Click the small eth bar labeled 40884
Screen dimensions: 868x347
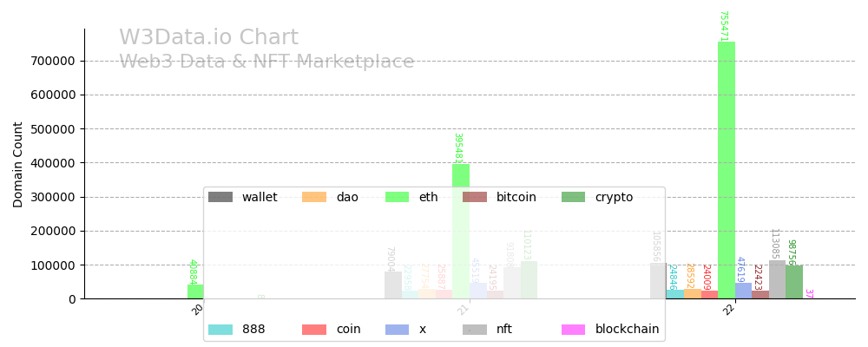[x=195, y=291]
